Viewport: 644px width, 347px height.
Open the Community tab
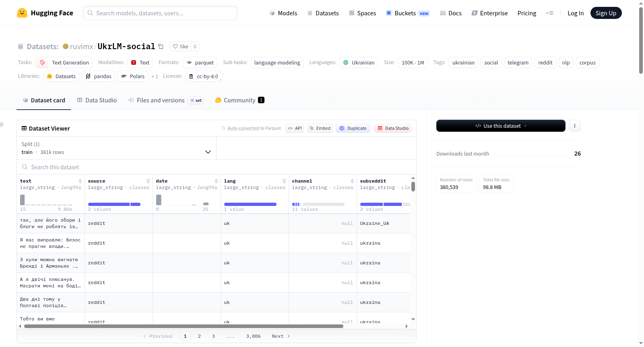[239, 100]
